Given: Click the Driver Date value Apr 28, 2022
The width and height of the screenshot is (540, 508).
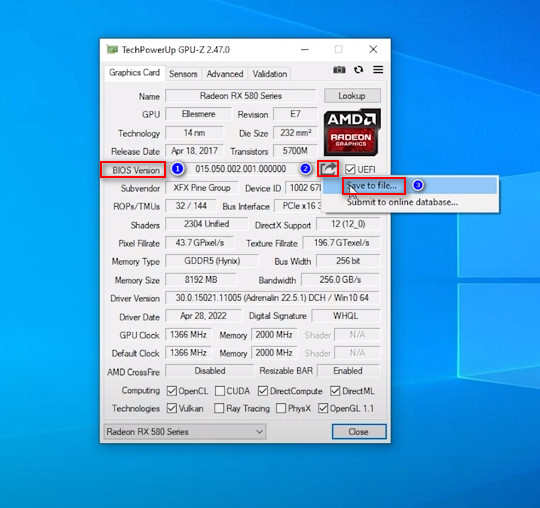Looking at the screenshot, I should coord(203,316).
